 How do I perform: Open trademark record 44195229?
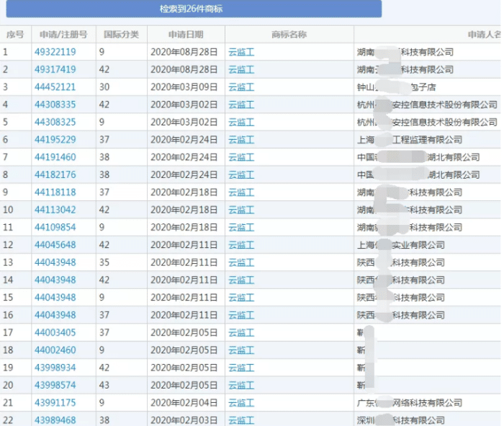55,140
